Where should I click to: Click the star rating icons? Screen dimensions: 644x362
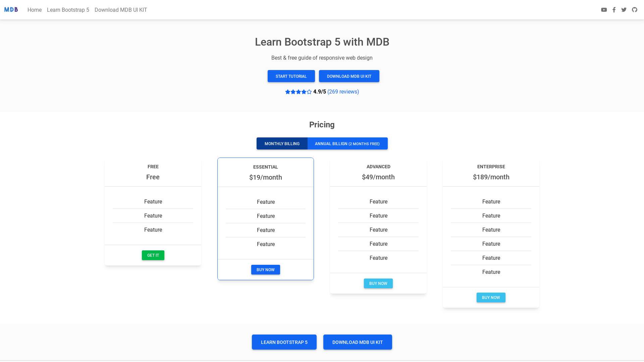(x=299, y=92)
